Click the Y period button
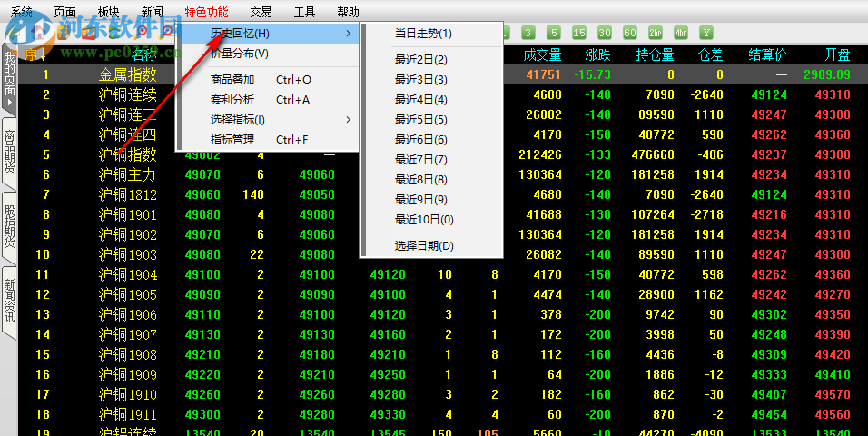Image resolution: width=868 pixels, height=436 pixels. (706, 33)
